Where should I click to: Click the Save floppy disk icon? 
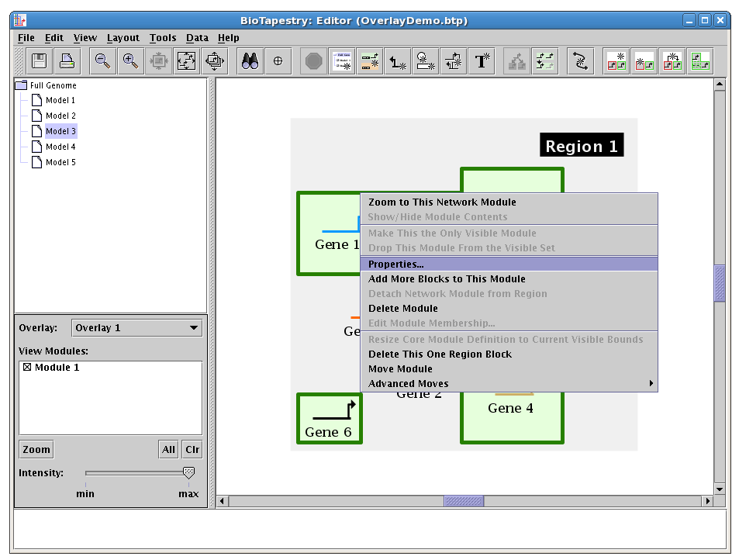(x=39, y=61)
